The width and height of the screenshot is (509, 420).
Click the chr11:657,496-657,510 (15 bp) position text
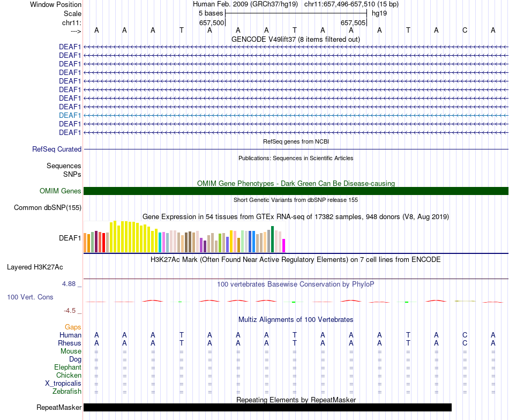pyautogui.click(x=351, y=4)
